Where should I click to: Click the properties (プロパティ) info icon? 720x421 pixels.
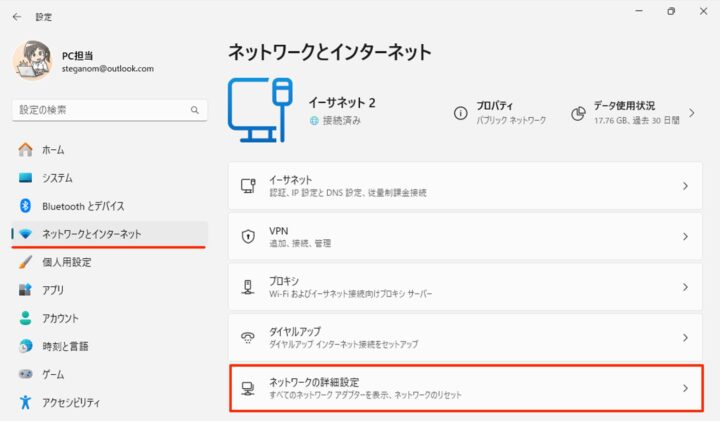tap(461, 113)
